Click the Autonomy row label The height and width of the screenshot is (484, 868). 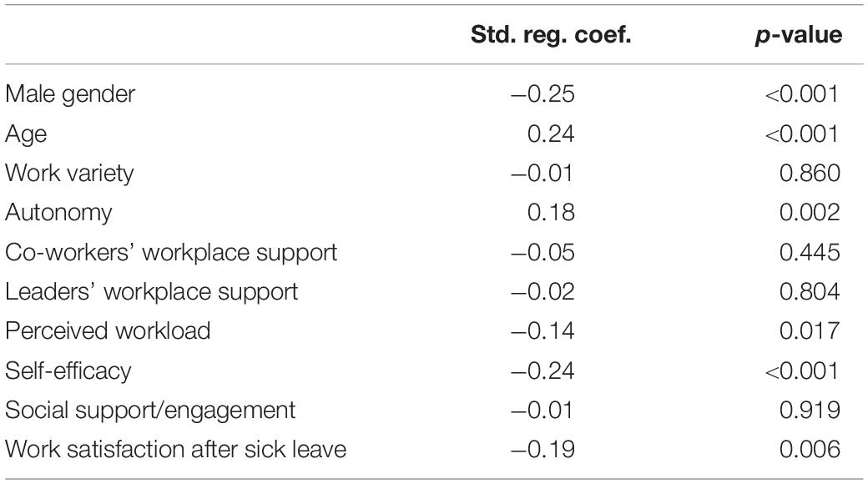(x=58, y=213)
